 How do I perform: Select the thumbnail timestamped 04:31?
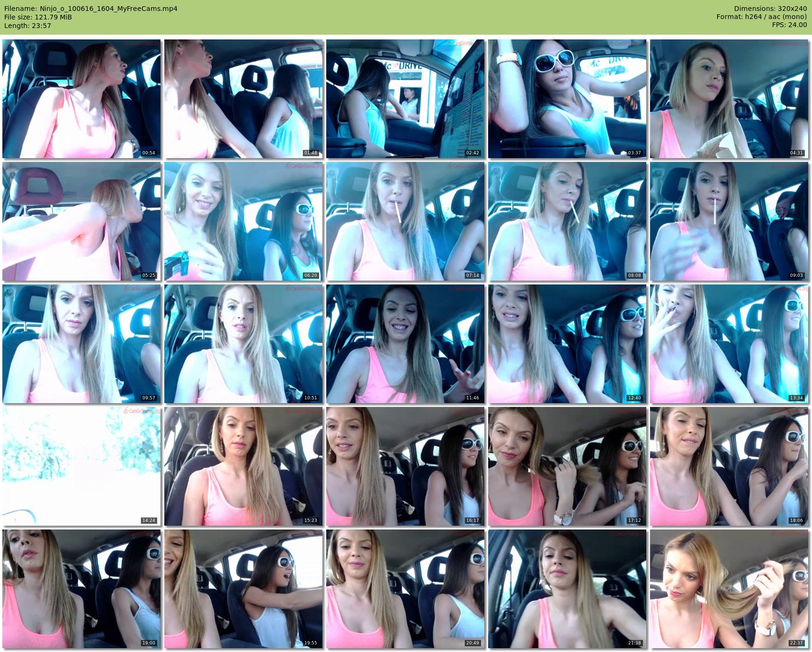(729, 99)
